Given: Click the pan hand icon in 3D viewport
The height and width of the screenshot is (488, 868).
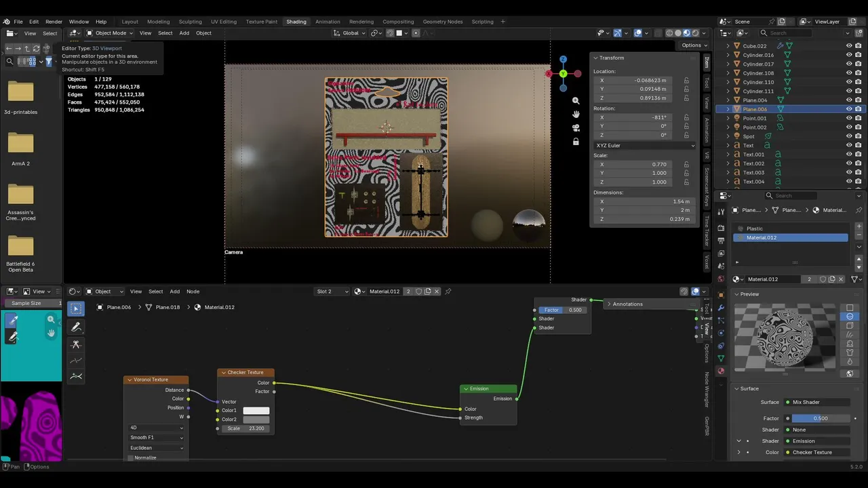Looking at the screenshot, I should pyautogui.click(x=576, y=115).
